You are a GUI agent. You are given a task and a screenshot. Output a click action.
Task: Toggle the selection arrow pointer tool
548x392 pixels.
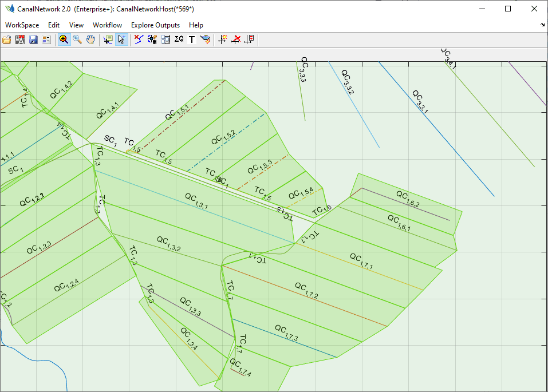click(x=121, y=39)
